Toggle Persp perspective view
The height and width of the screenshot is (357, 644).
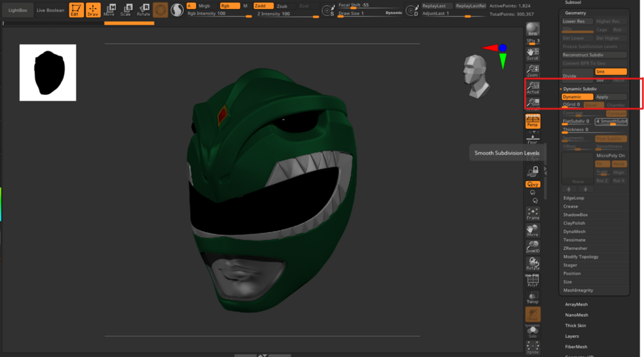(533, 120)
